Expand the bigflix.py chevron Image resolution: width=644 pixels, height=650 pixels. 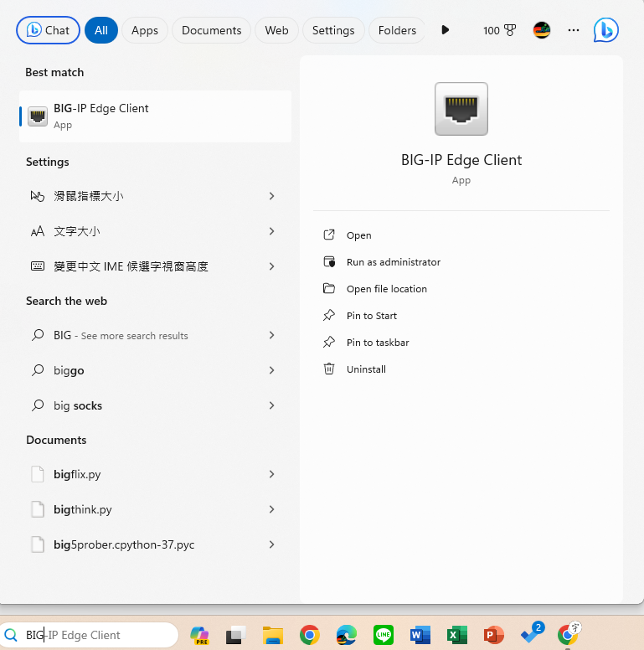tap(271, 474)
